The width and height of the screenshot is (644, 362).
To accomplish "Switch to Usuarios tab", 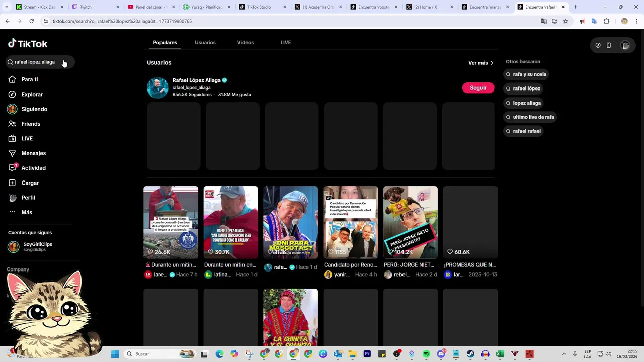I will pos(205,43).
